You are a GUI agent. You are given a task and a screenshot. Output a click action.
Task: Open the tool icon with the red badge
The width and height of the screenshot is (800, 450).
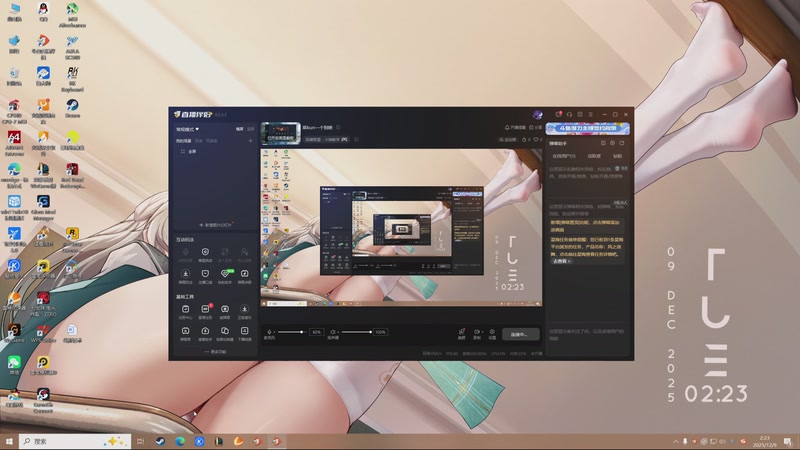pyautogui.click(x=205, y=311)
